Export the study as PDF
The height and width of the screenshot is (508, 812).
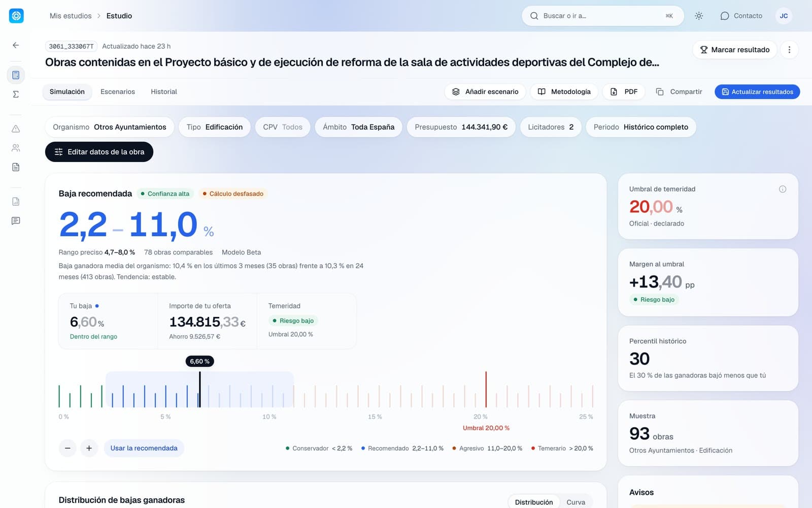click(624, 92)
